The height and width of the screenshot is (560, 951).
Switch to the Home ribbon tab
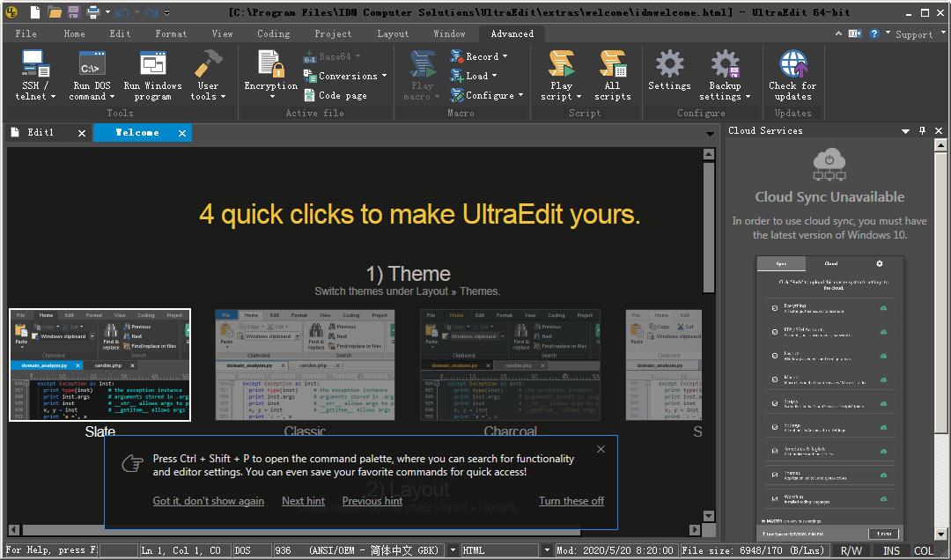click(x=75, y=34)
